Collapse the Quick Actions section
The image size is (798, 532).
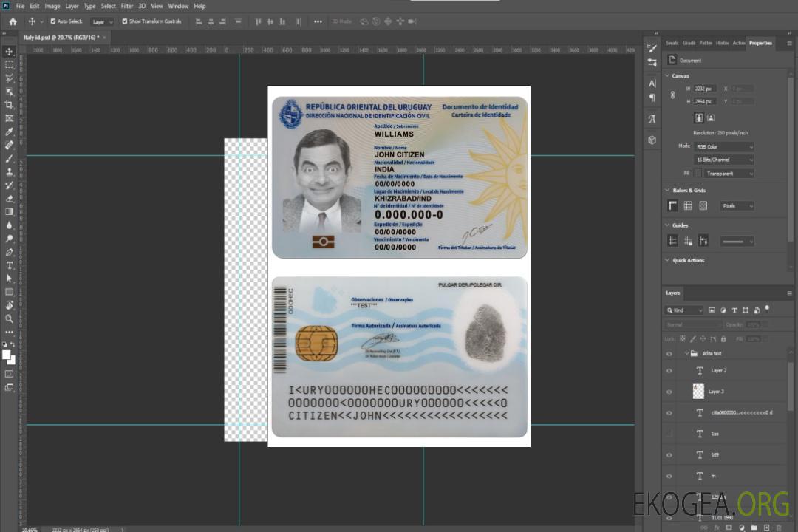(x=668, y=260)
